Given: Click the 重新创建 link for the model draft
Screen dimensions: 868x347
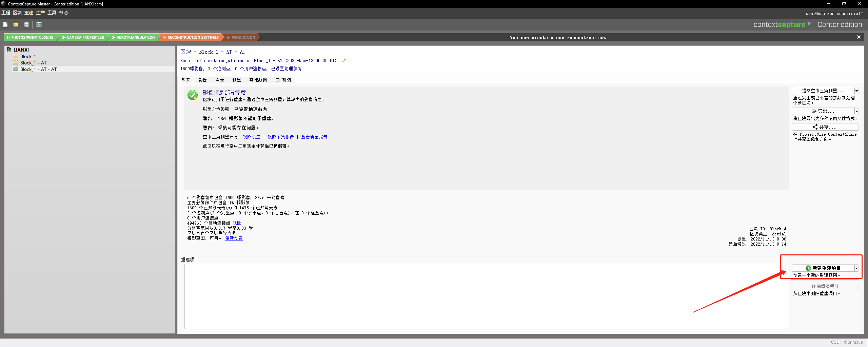Looking at the screenshot, I should [x=234, y=238].
